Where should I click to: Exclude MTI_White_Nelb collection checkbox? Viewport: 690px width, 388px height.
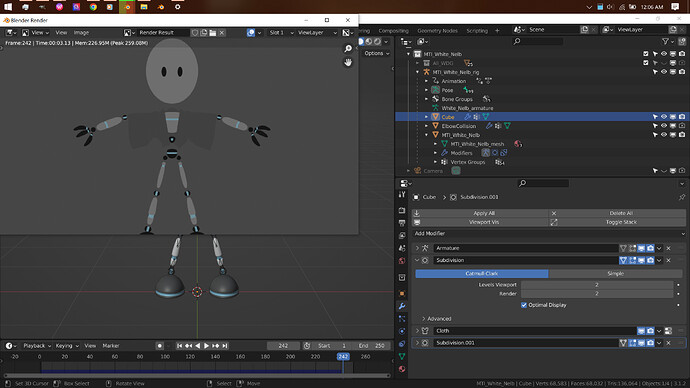pos(646,54)
